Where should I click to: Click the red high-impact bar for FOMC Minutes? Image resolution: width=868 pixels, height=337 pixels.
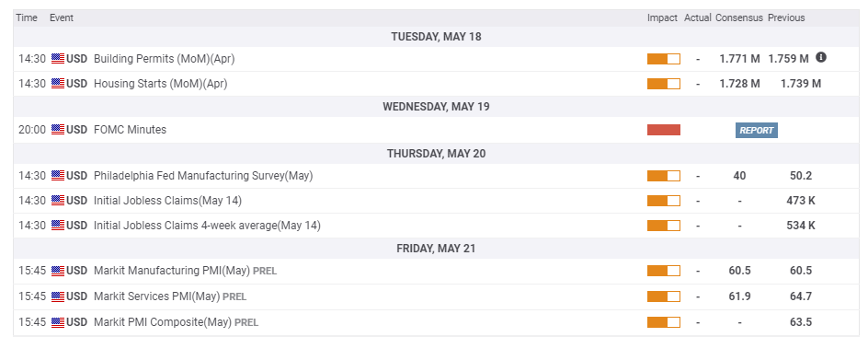[x=664, y=130]
